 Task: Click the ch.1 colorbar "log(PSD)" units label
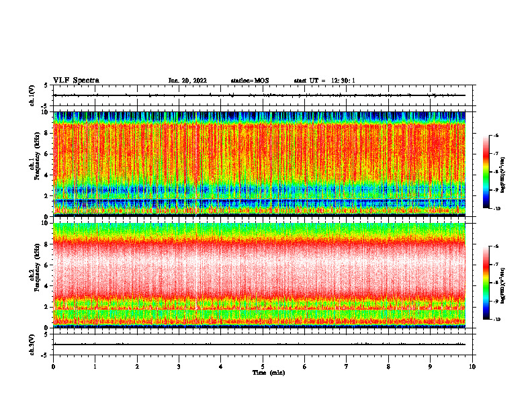pyautogui.click(x=502, y=175)
